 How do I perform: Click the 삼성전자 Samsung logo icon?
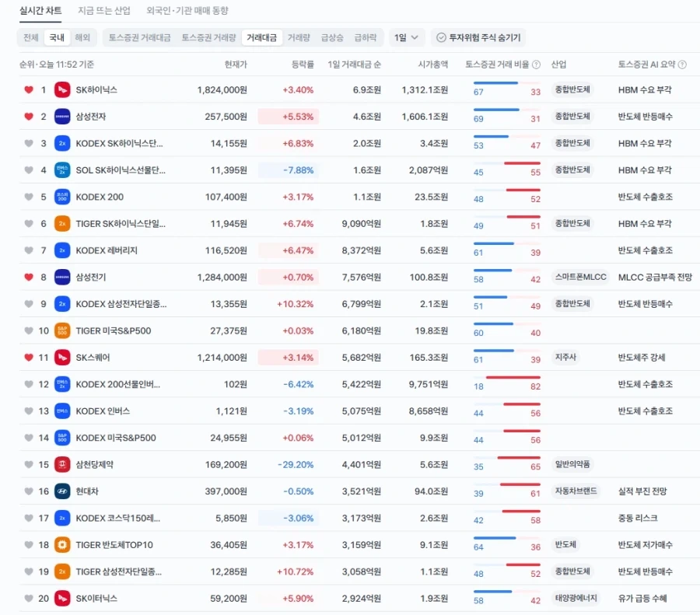62,117
